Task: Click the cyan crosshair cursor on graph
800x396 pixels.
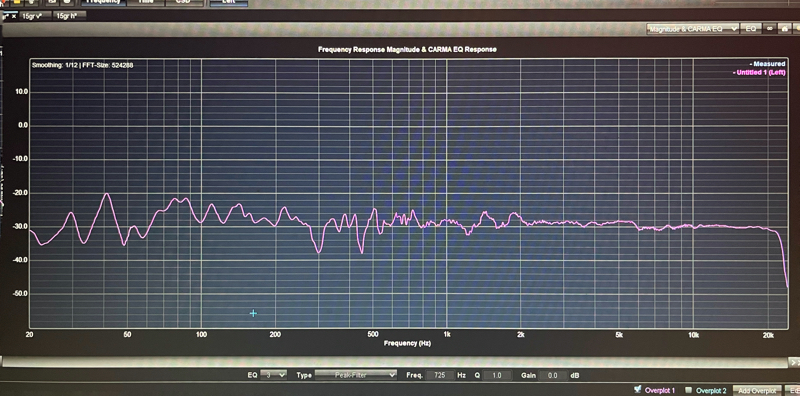Action: point(253,313)
